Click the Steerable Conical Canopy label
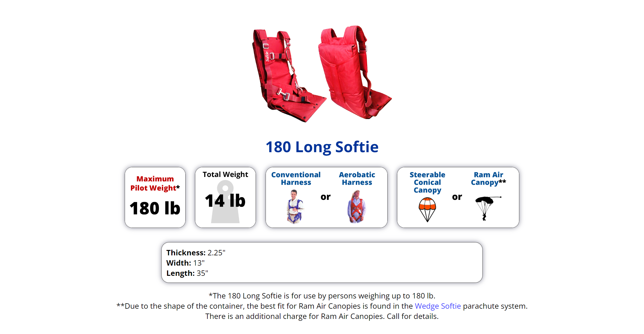644x334 pixels. click(x=427, y=182)
